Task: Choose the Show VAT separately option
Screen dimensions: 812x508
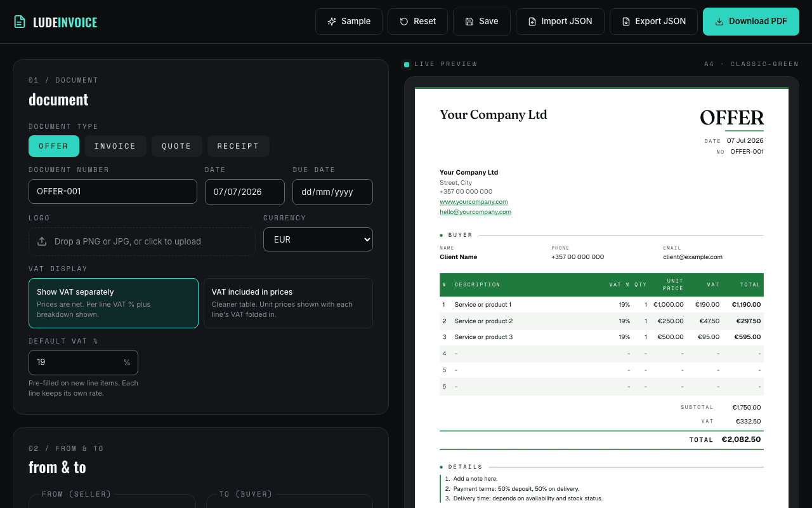Action: tap(114, 303)
